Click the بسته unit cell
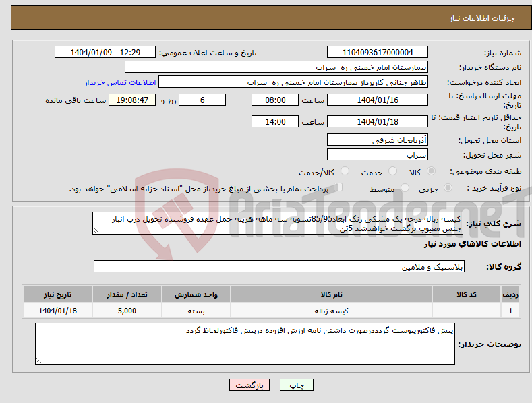 (x=196, y=311)
